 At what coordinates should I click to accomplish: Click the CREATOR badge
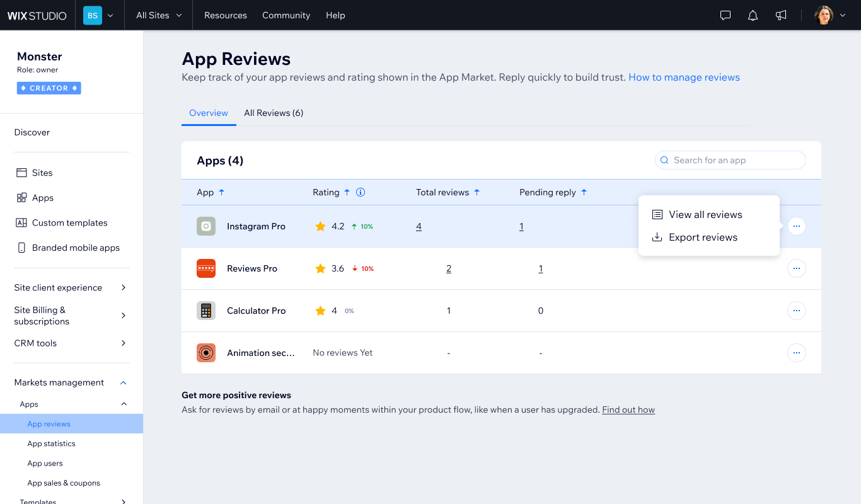point(49,88)
